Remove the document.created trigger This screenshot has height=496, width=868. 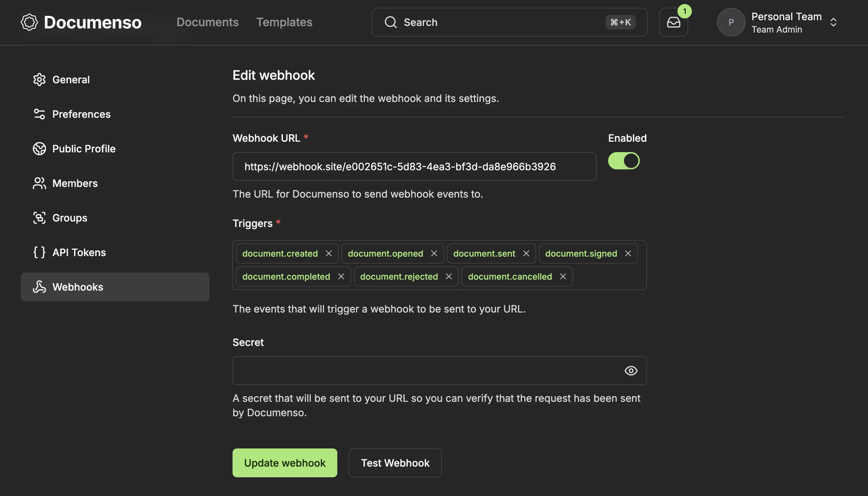point(328,253)
